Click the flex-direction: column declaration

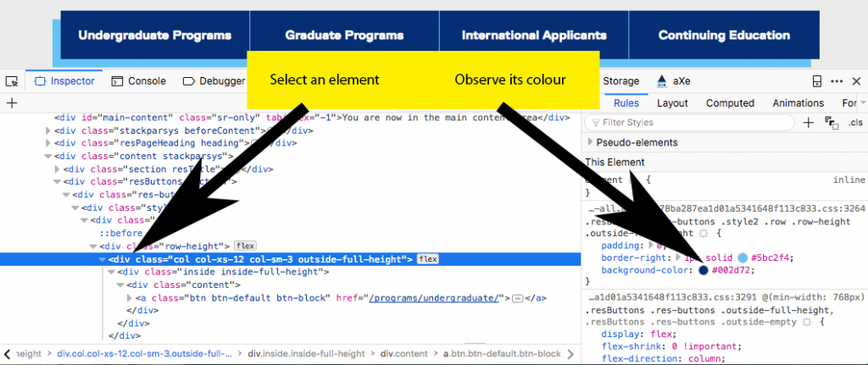[x=663, y=358]
